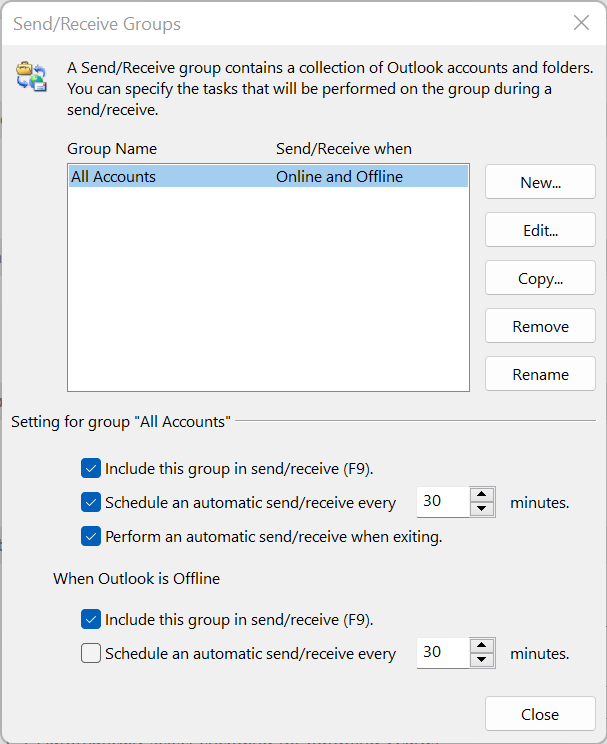The image size is (607, 744).
Task: Click the New... button
Action: 540,183
